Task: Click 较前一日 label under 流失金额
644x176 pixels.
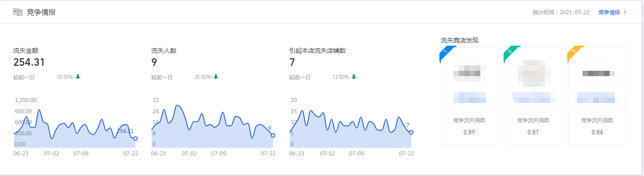Action: (x=24, y=77)
